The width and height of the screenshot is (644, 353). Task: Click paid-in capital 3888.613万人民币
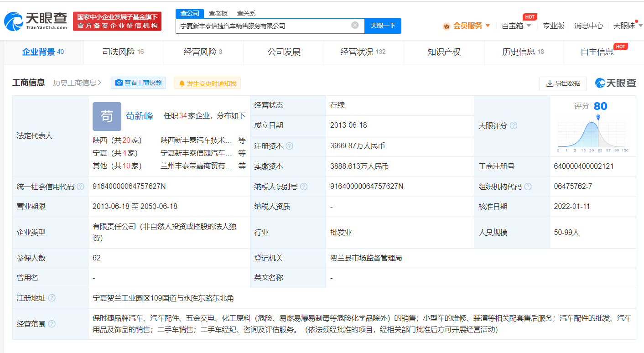tap(359, 166)
